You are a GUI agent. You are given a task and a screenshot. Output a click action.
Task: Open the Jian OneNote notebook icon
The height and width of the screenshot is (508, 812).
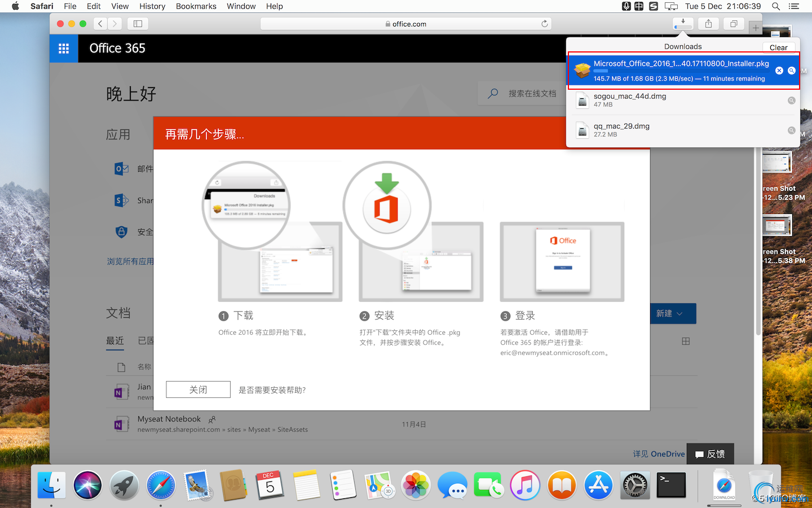point(121,392)
